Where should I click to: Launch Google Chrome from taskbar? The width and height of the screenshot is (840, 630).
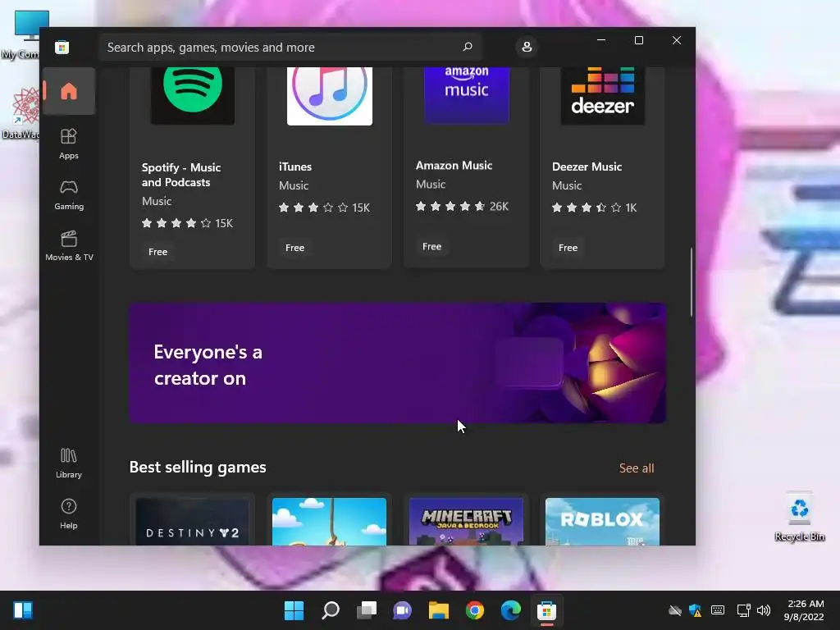tap(475, 610)
